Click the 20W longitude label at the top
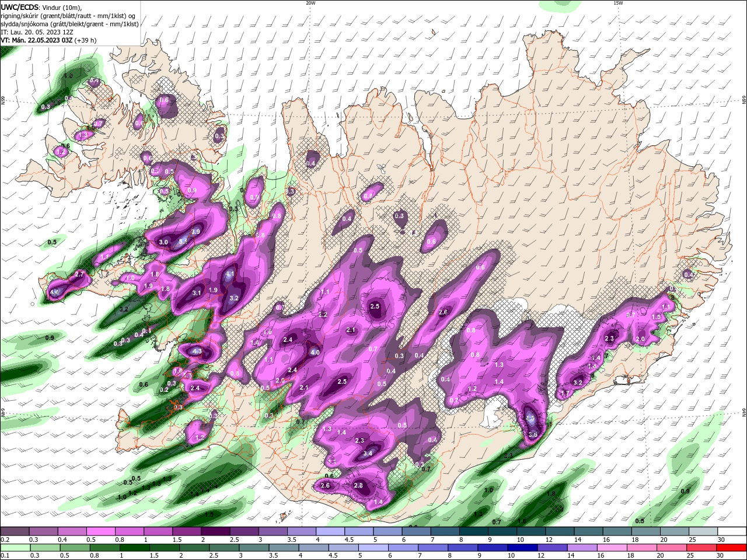This screenshot has width=747, height=560. (310, 3)
